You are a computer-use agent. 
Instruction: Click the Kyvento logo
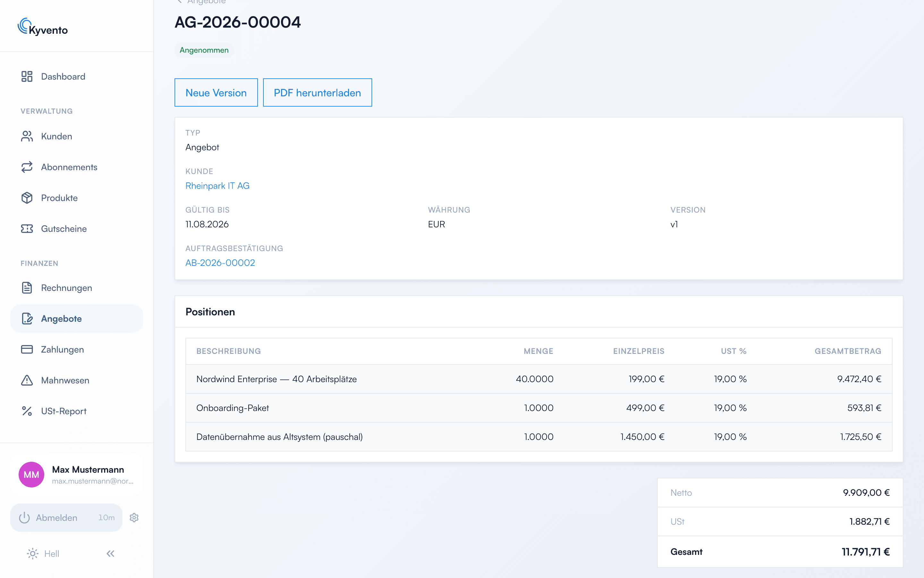[43, 27]
